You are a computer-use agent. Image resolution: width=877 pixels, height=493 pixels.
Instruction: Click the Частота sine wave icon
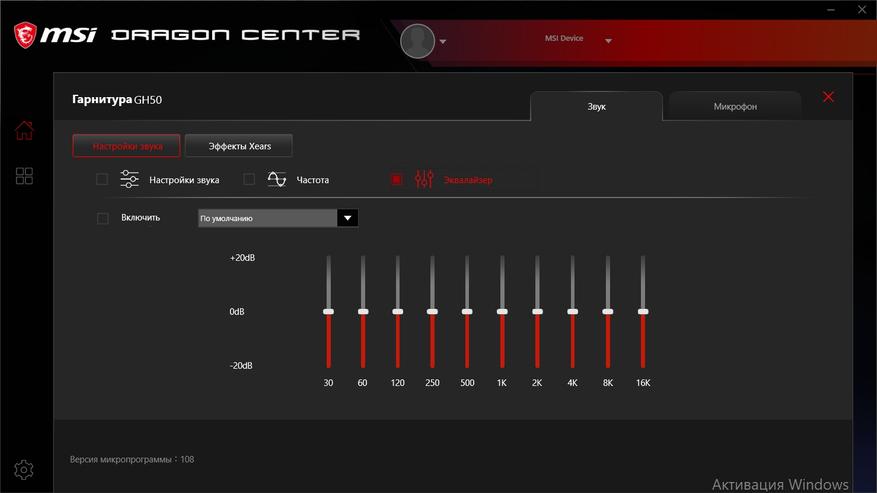pyautogui.click(x=277, y=179)
